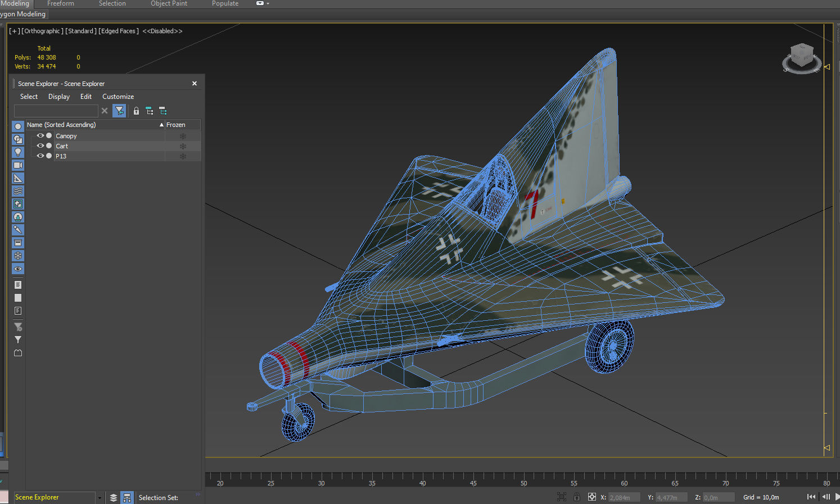
Task: Switch to the Freeform ribbon tab
Action: coord(61,3)
